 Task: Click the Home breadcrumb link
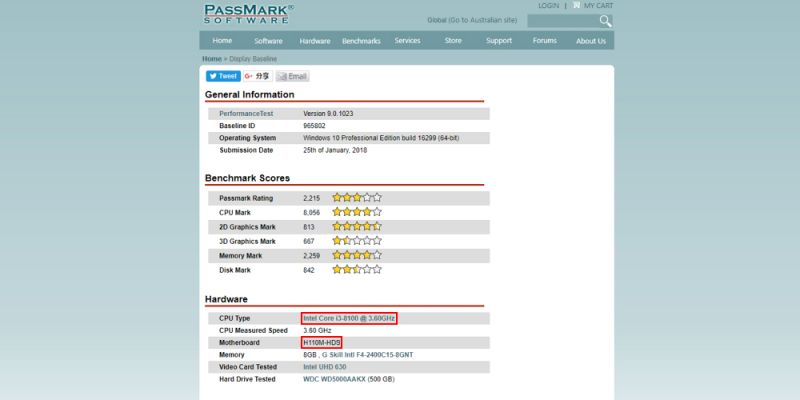[212, 59]
